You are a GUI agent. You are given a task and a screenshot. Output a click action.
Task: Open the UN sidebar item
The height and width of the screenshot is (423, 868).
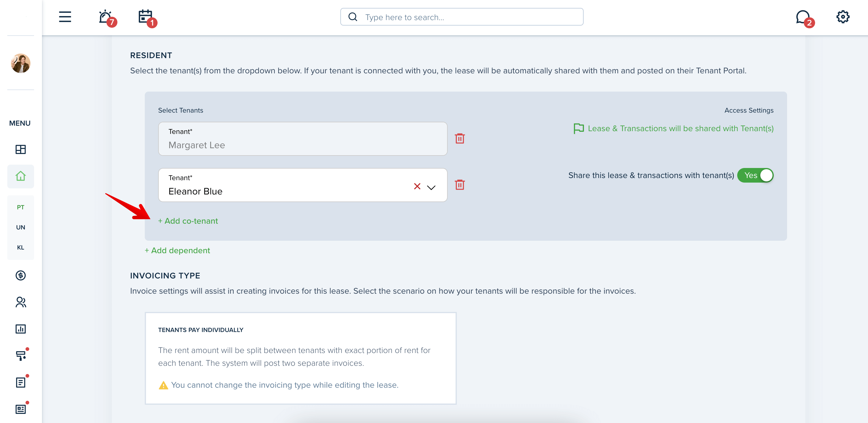pyautogui.click(x=21, y=228)
